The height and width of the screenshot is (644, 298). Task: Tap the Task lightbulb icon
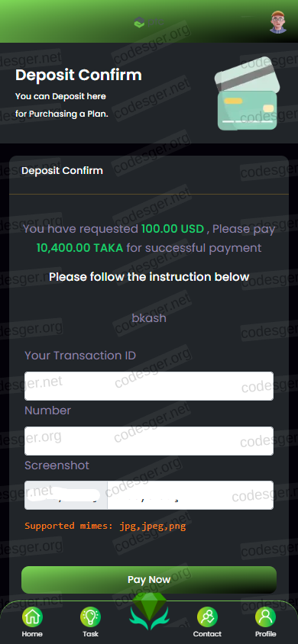pyautogui.click(x=90, y=617)
